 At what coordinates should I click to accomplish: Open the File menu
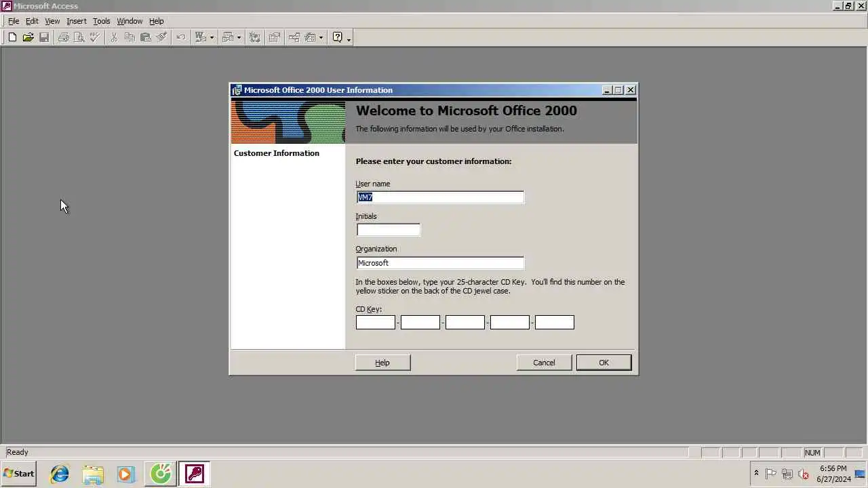pos(14,21)
